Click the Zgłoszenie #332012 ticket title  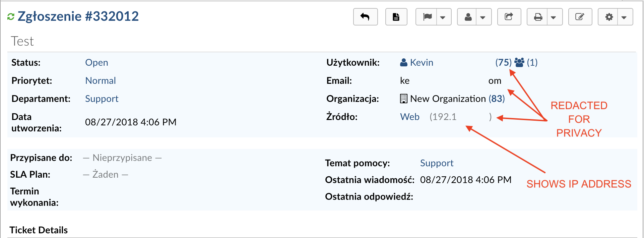pyautogui.click(x=78, y=16)
